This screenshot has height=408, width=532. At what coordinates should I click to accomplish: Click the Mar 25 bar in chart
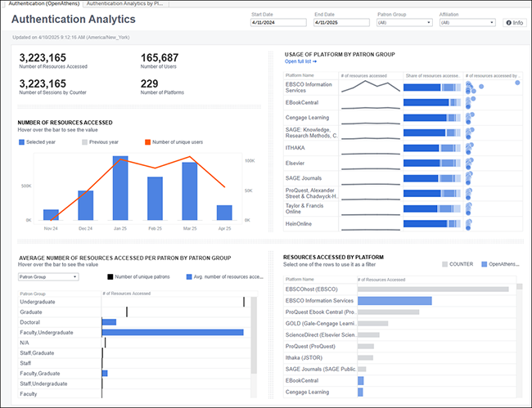pyautogui.click(x=190, y=191)
